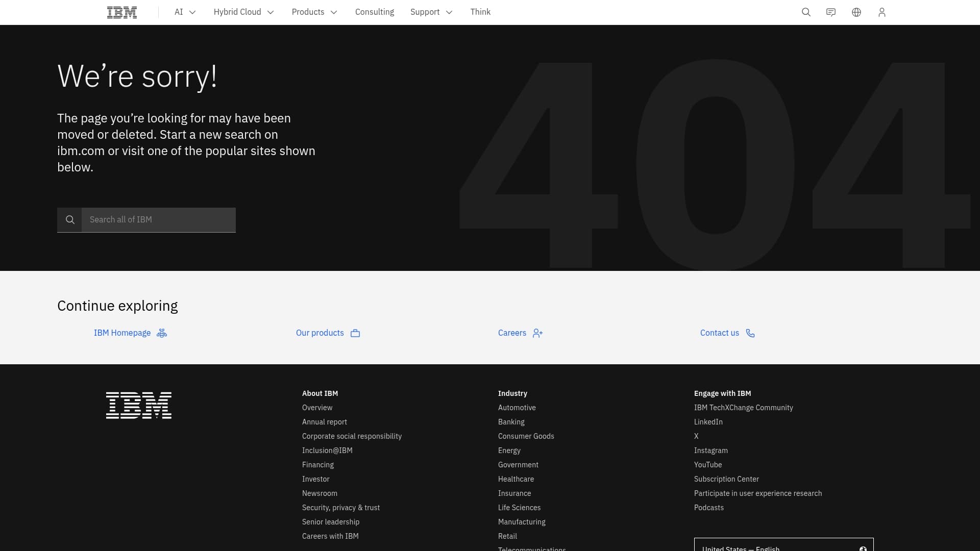
Task: Go to Think in the top nav
Action: [x=480, y=12]
